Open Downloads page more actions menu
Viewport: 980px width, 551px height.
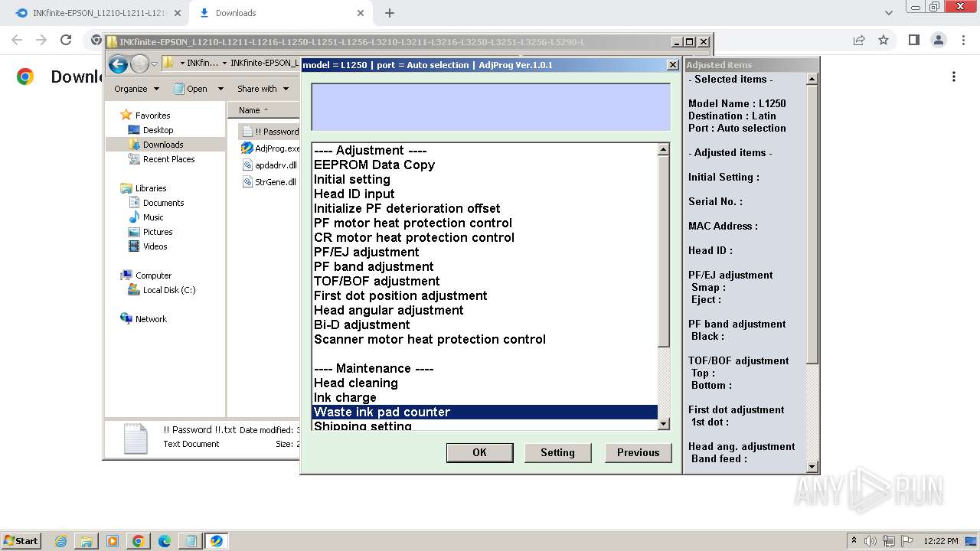[x=954, y=77]
